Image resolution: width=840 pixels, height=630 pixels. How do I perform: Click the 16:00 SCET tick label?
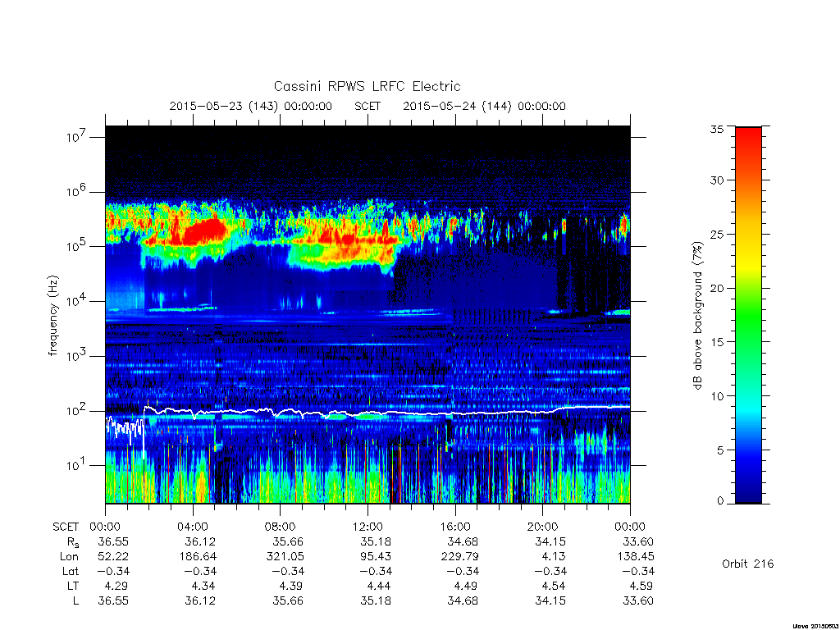tap(455, 527)
